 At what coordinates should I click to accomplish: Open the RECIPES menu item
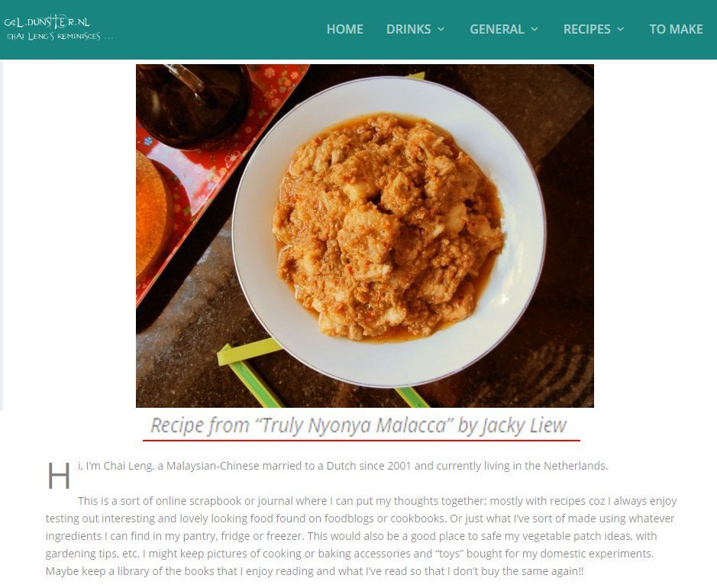(586, 29)
